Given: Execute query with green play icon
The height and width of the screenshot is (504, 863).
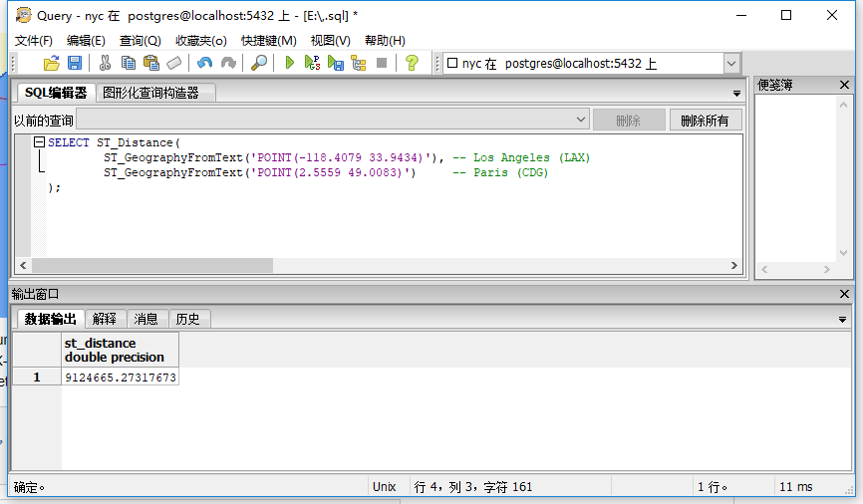Looking at the screenshot, I should pos(290,63).
